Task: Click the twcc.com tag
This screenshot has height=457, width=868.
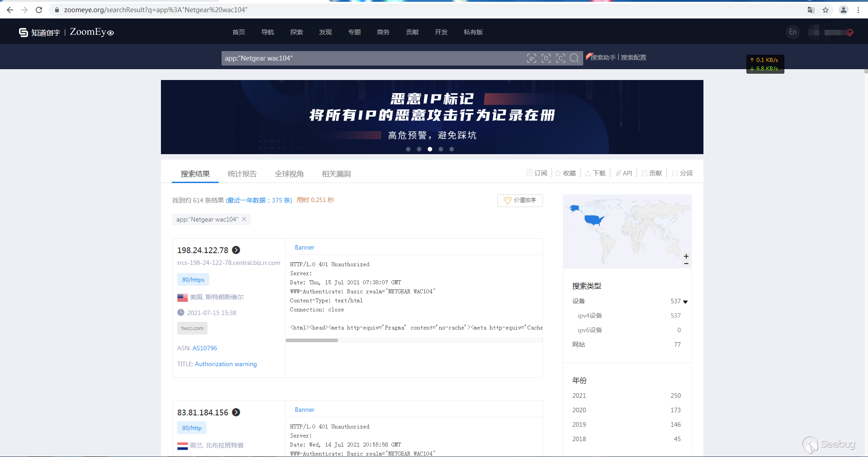Action: [x=192, y=328]
